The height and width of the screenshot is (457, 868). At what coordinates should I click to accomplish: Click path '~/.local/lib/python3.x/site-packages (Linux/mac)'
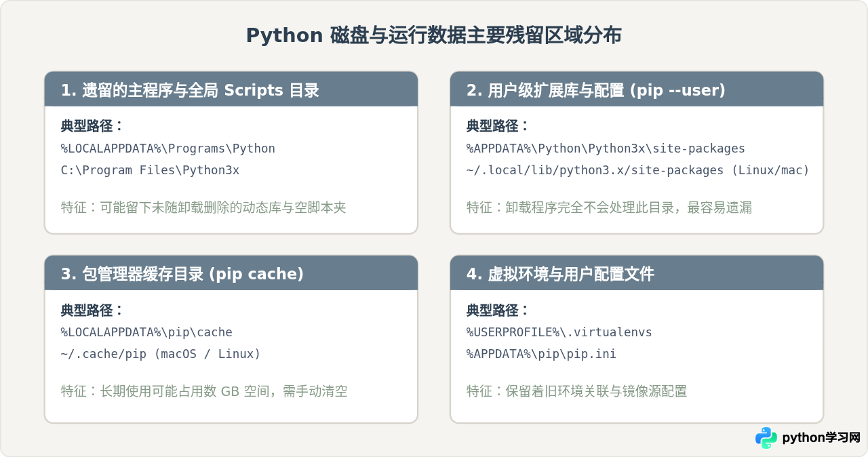click(638, 170)
